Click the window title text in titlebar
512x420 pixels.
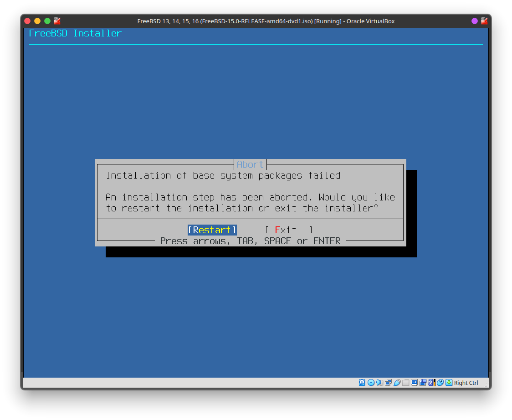pyautogui.click(x=266, y=21)
